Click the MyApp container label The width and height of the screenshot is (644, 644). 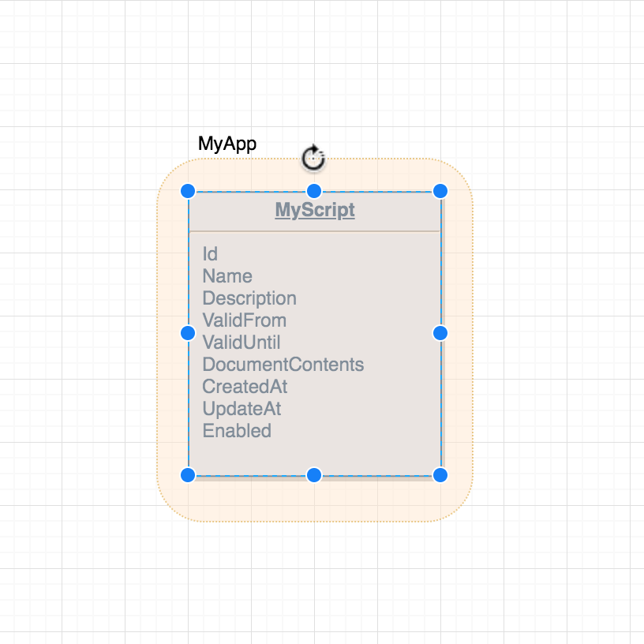tap(227, 144)
